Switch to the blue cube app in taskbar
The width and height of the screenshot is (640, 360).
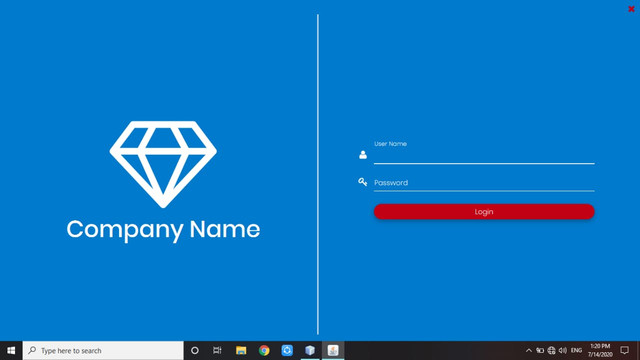click(x=310, y=351)
